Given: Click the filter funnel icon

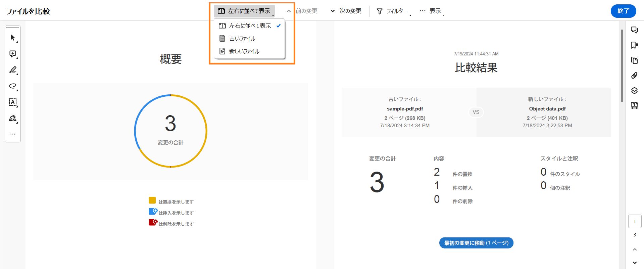Looking at the screenshot, I should [x=380, y=11].
